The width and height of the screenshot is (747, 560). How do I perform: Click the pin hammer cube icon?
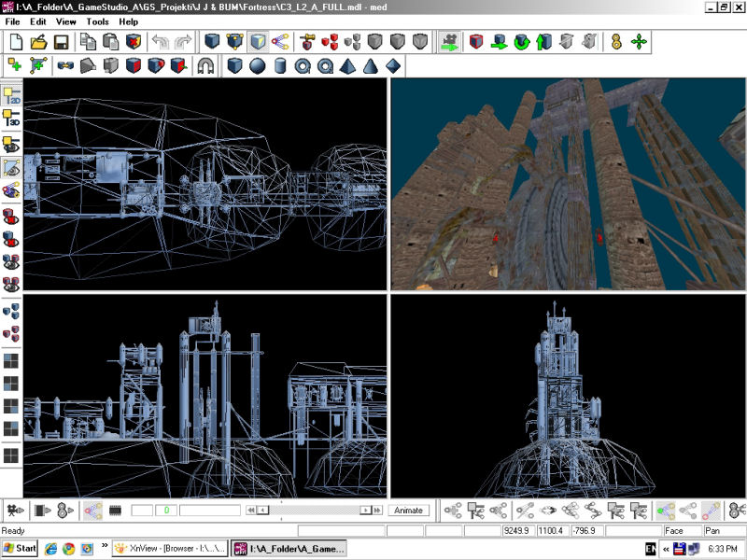[x=307, y=42]
